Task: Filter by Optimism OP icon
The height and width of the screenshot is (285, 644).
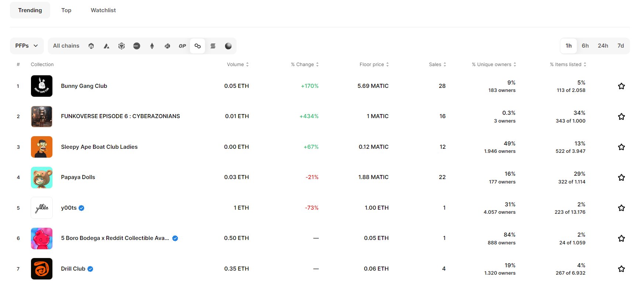Action: [182, 46]
